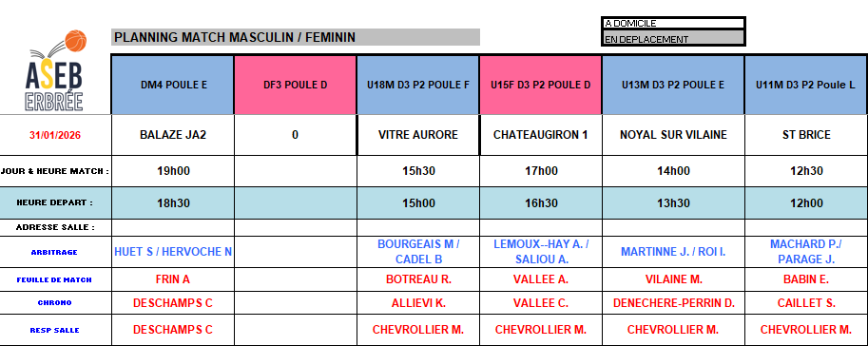Click the 19h00 match time cell
Image resolution: width=868 pixels, height=346 pixels.
(173, 171)
